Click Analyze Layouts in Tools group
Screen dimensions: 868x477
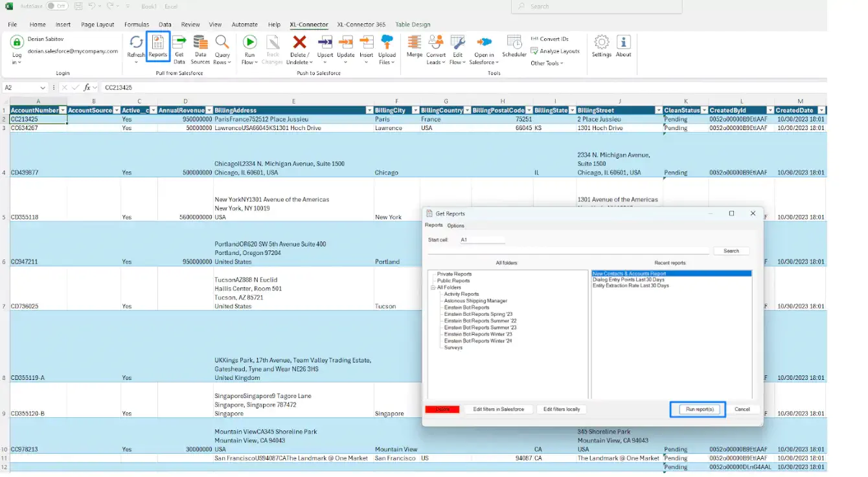555,51
